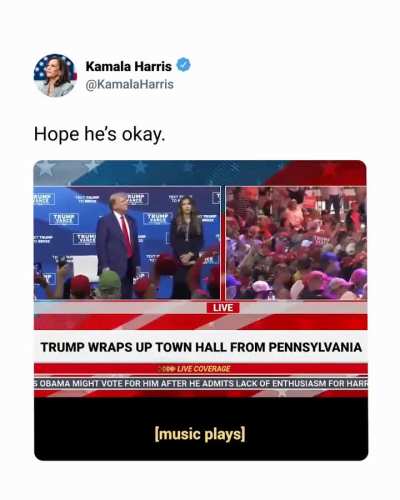
Task: Open the right crowd camera feed
Action: point(296,243)
